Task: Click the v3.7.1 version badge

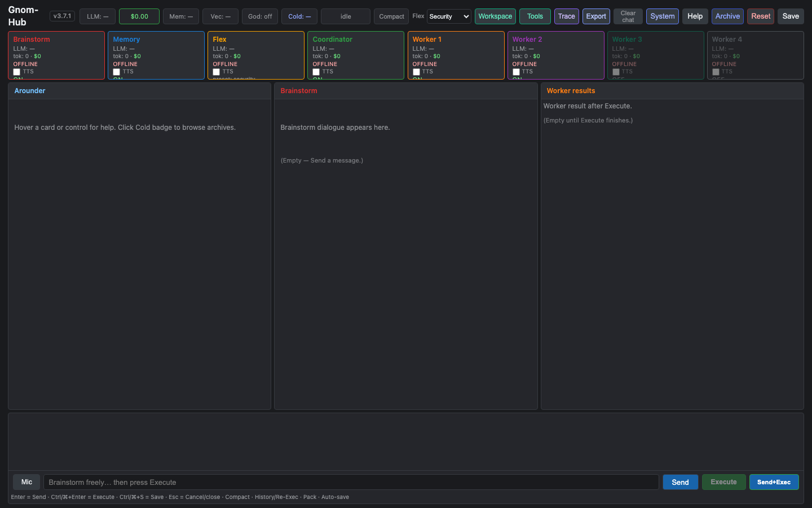Action: (x=62, y=16)
